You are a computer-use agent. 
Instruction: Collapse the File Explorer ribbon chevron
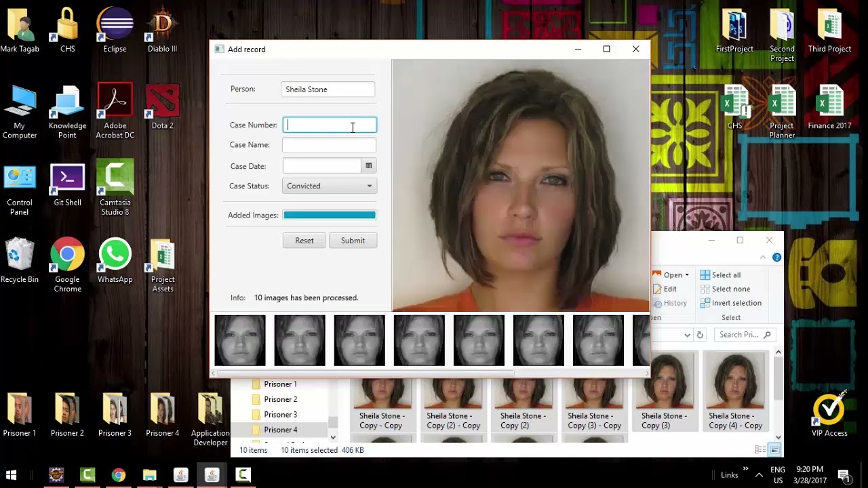(x=763, y=258)
